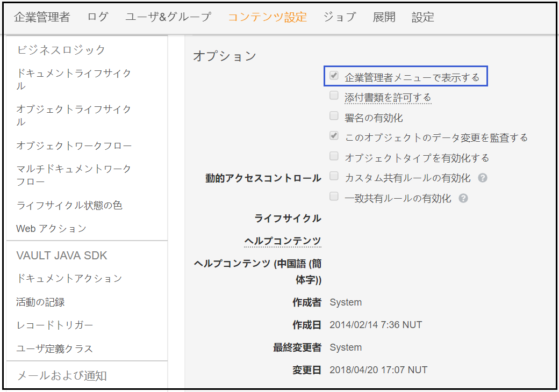Expand the VAULT JAVA SDK section
Image resolution: width=559 pixels, height=392 pixels.
click(62, 256)
